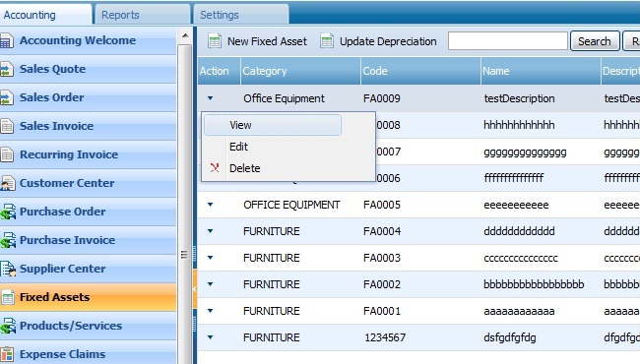The height and width of the screenshot is (364, 640).
Task: Open the Sales Order section
Action: (89, 97)
